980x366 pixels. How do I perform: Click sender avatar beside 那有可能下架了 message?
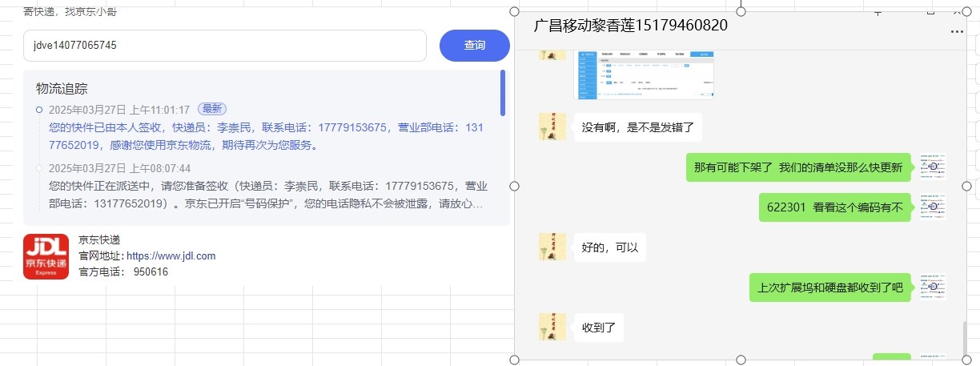[934, 167]
